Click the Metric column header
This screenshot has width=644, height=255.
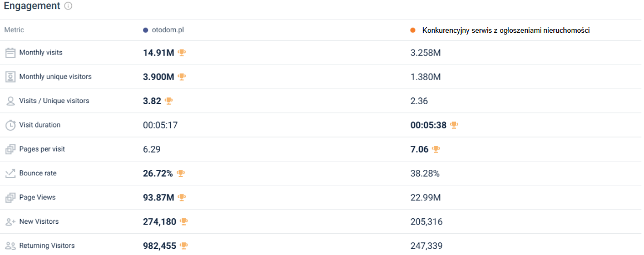click(14, 30)
